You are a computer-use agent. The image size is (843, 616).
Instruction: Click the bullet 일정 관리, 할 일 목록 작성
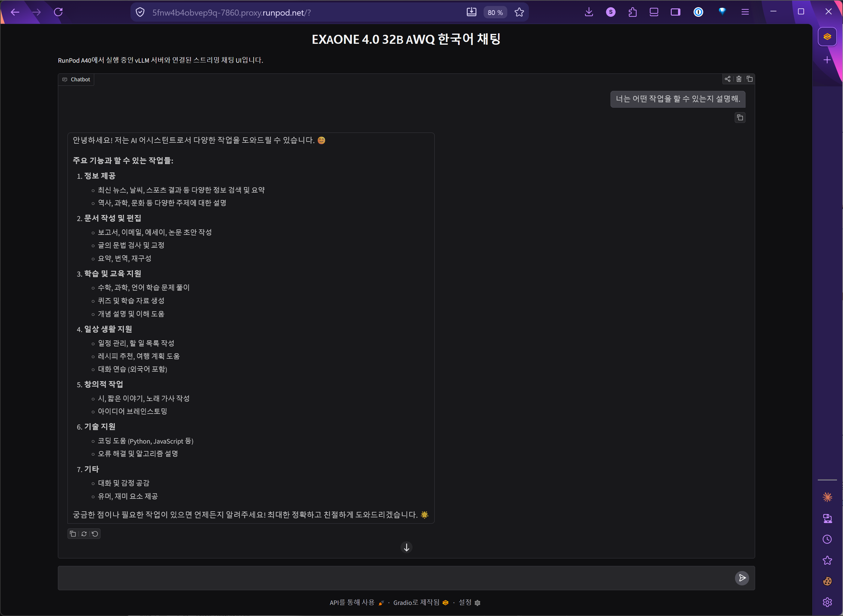click(136, 343)
